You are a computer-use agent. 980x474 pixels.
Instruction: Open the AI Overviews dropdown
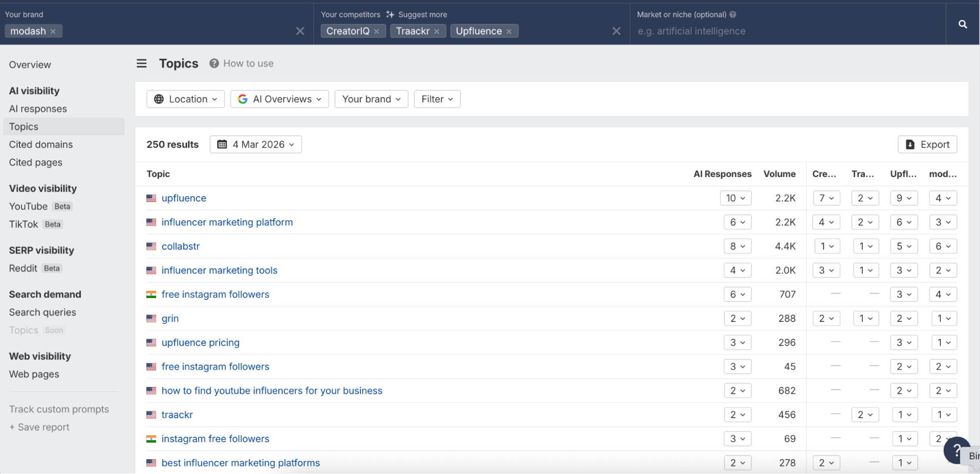[279, 99]
